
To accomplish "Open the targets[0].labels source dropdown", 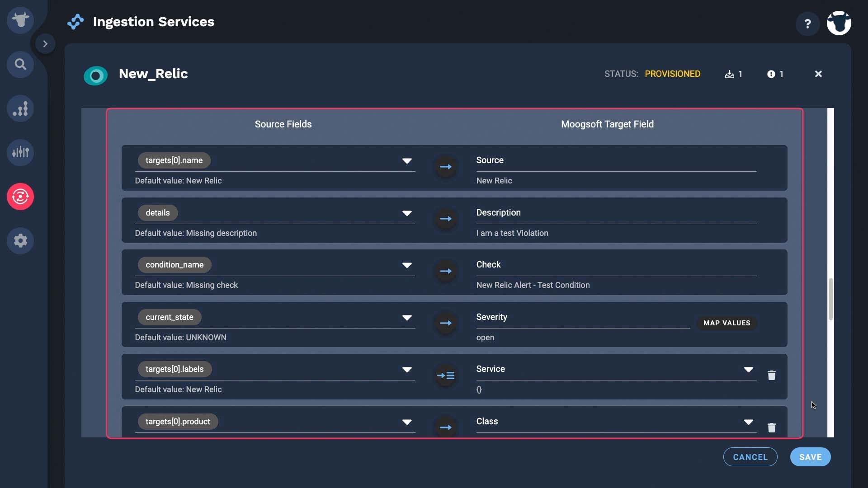I will (x=407, y=370).
